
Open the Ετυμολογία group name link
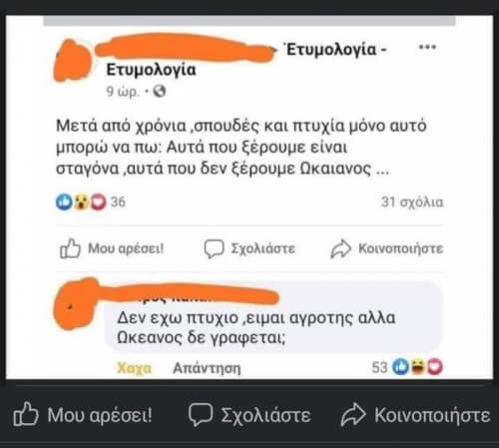[151, 70]
